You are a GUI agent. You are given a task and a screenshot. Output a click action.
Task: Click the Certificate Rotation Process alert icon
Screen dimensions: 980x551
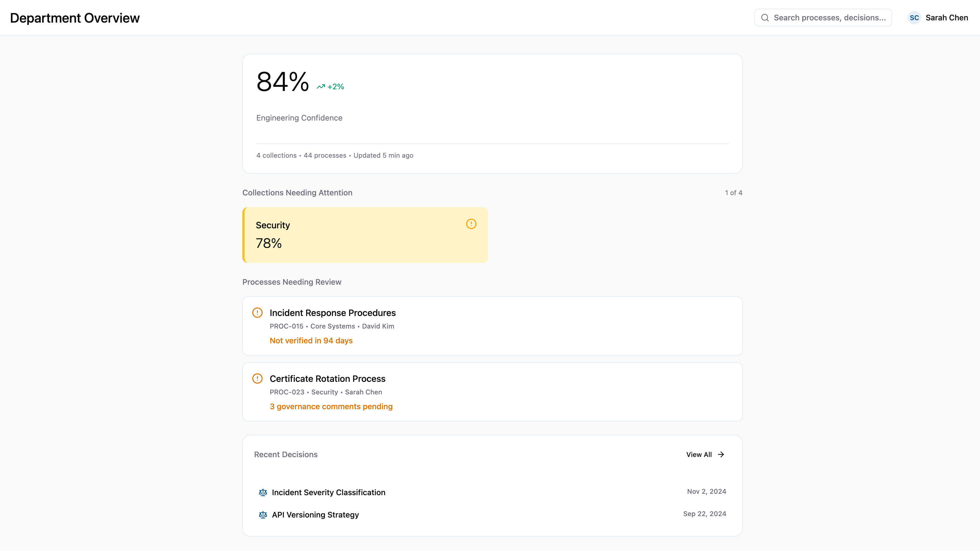pos(257,378)
